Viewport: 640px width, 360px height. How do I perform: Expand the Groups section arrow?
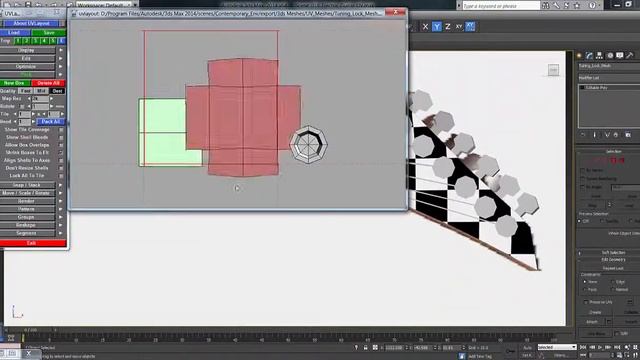pyautogui.click(x=61, y=217)
